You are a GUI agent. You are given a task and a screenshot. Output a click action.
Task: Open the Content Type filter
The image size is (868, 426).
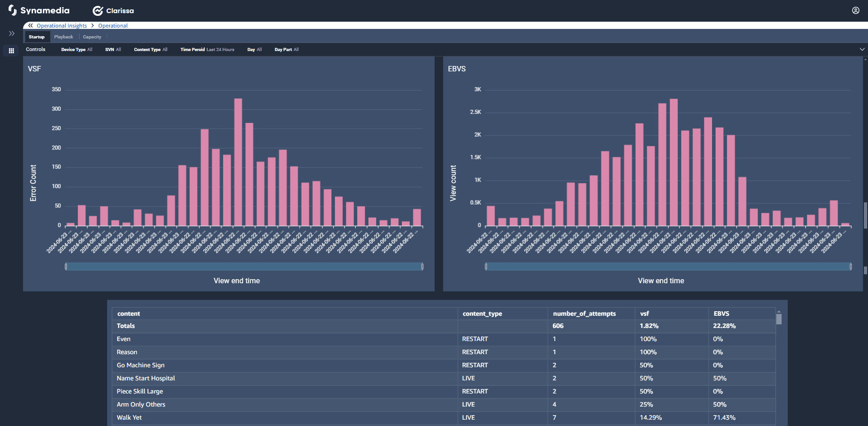tap(151, 50)
